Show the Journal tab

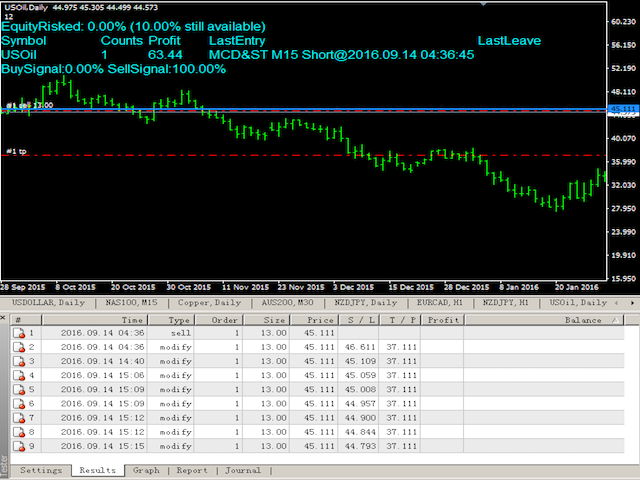click(x=242, y=470)
